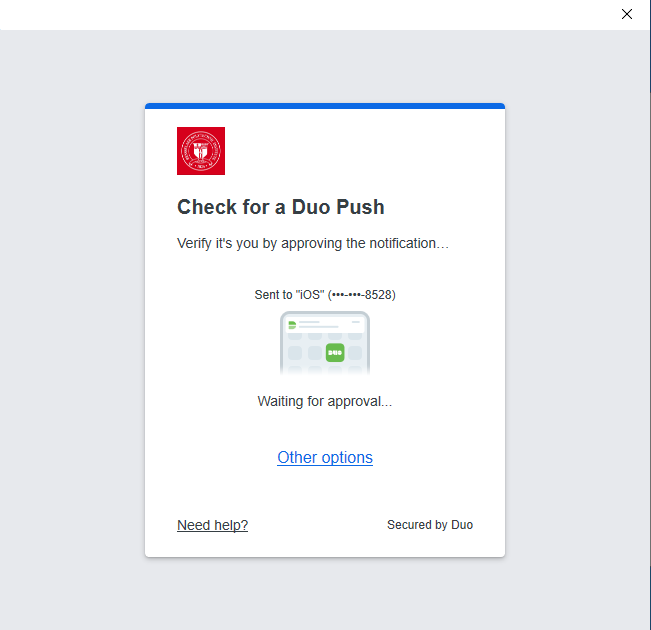Click the "Waiting for approval..." status text
Viewport: 651px width, 630px height.
click(x=325, y=401)
